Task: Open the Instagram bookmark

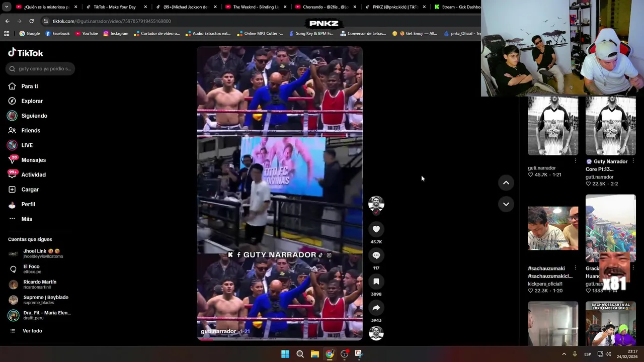Action: [x=116, y=34]
